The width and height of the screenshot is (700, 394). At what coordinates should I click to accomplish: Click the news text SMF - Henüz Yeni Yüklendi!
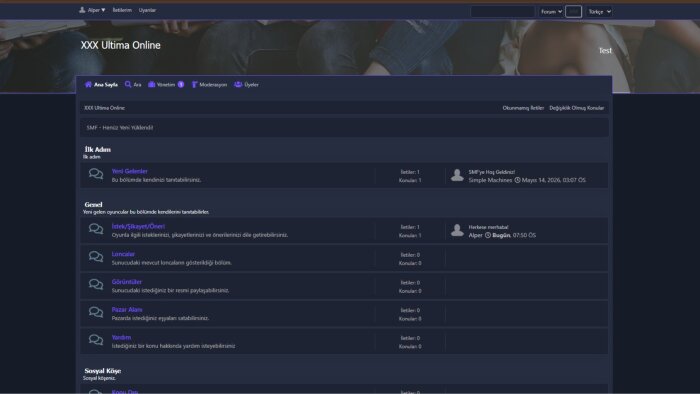[x=120, y=128]
